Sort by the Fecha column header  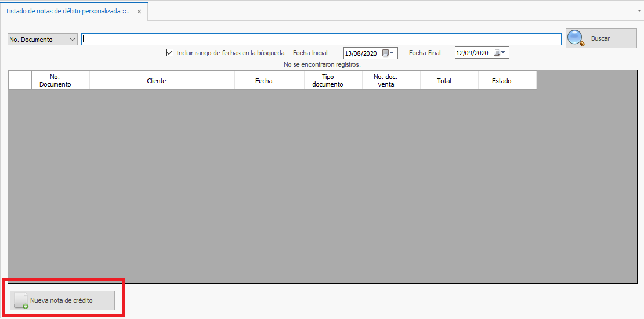[263, 81]
